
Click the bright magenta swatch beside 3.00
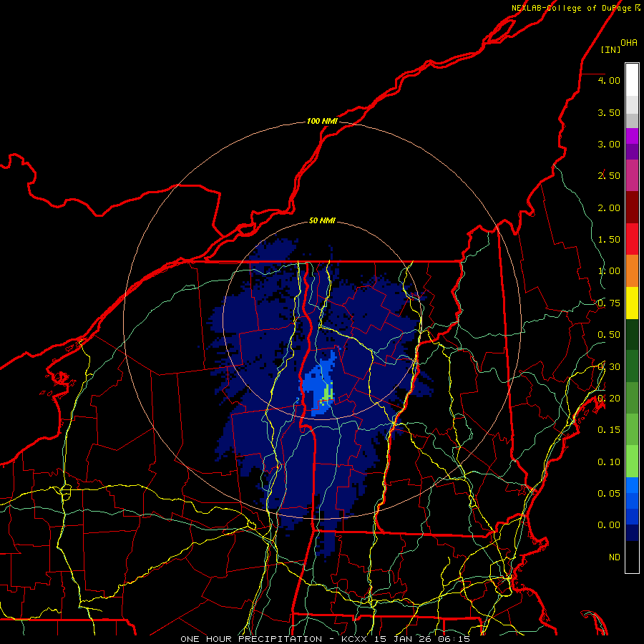(632, 136)
